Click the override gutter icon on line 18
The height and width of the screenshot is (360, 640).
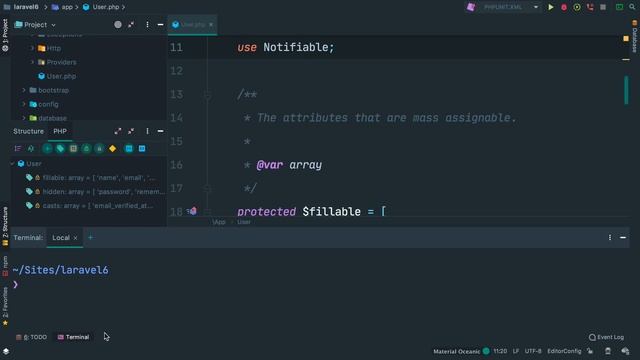tap(192, 211)
